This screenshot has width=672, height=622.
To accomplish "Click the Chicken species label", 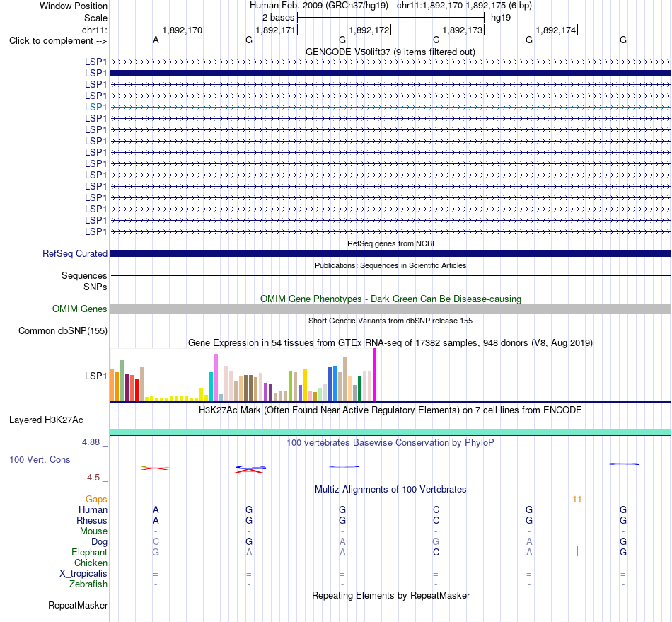I will click(91, 563).
